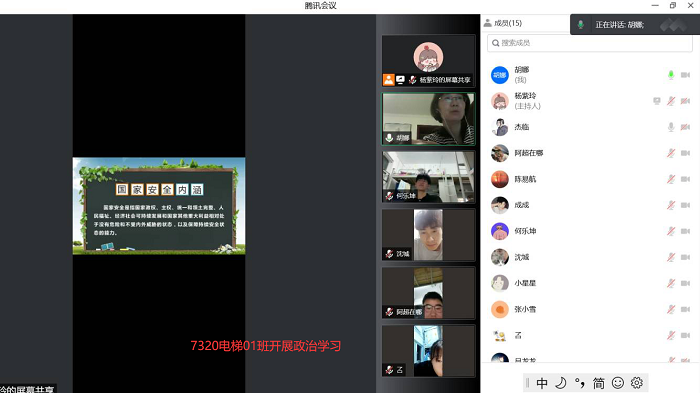Open the 成员(15) members tab header

point(503,23)
